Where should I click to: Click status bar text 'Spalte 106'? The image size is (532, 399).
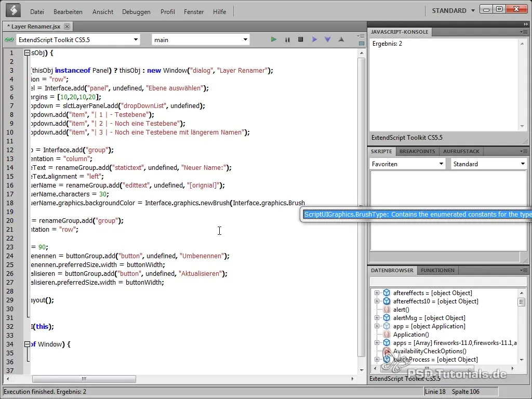[465, 392]
